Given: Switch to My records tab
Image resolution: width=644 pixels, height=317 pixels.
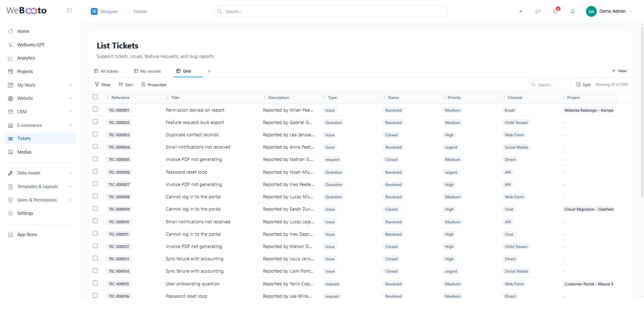Looking at the screenshot, I should 147,71.
